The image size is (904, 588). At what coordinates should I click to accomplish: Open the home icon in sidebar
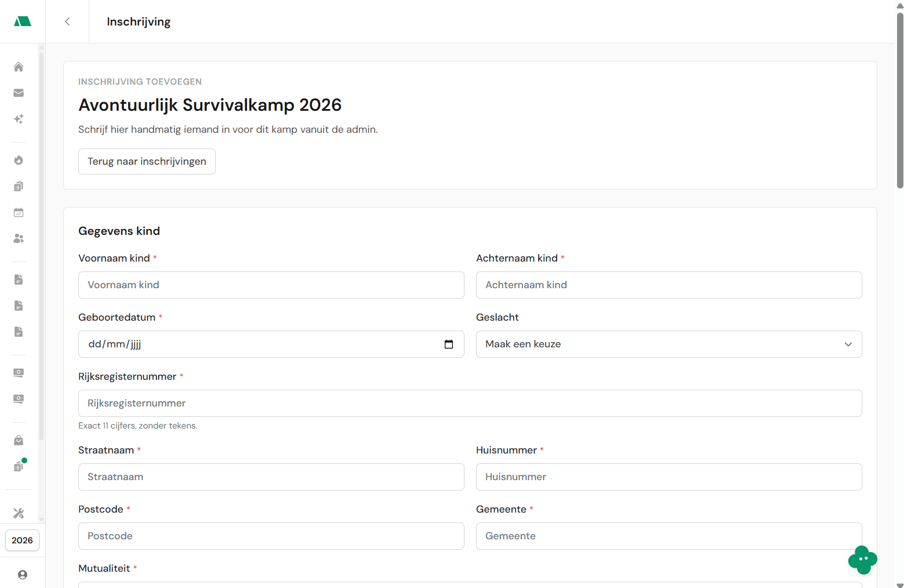pyautogui.click(x=19, y=67)
